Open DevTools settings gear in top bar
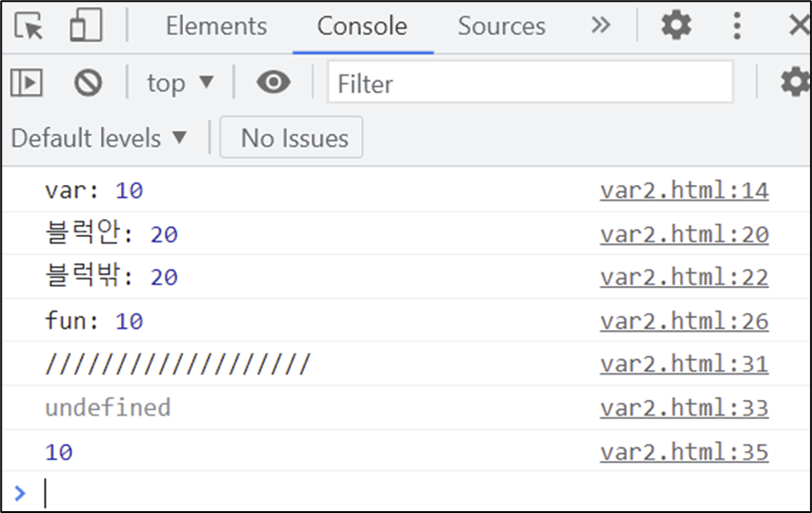Screen dimensions: 812x513 click(676, 25)
